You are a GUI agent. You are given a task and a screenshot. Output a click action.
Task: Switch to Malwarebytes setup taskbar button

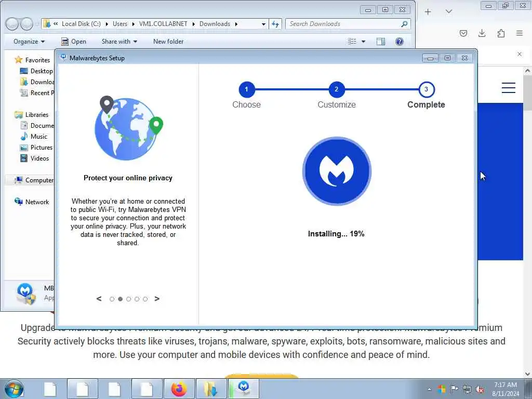point(243,389)
